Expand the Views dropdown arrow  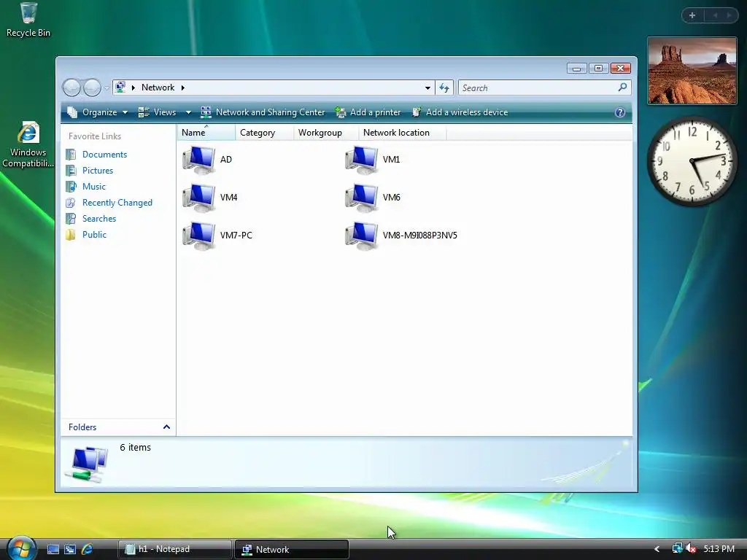pyautogui.click(x=188, y=112)
